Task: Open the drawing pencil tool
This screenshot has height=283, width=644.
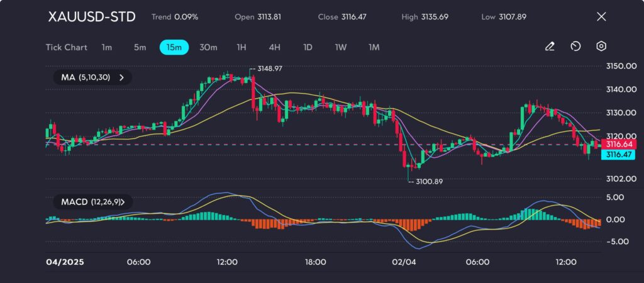Action: (x=550, y=47)
